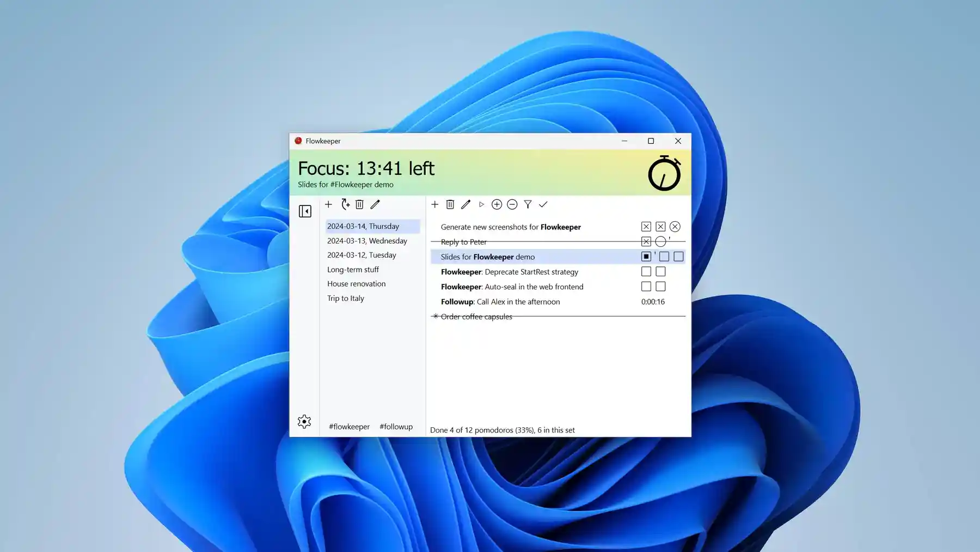Rename the selected backlog with pencil
Image resolution: width=980 pixels, height=552 pixels.
click(375, 204)
